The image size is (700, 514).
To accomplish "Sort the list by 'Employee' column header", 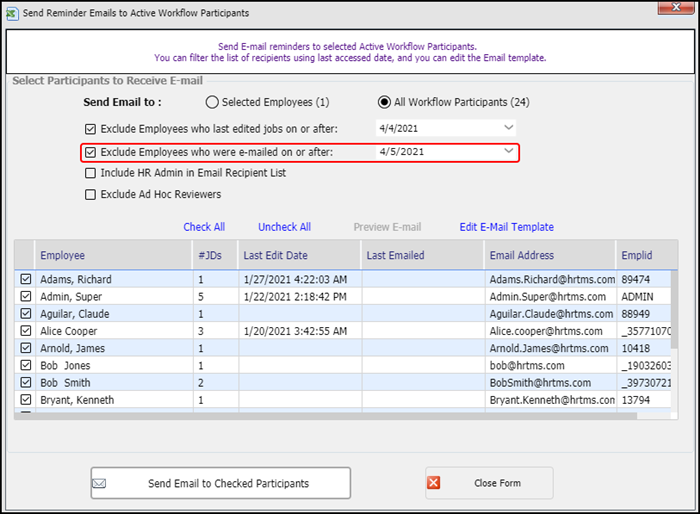I will click(x=63, y=256).
